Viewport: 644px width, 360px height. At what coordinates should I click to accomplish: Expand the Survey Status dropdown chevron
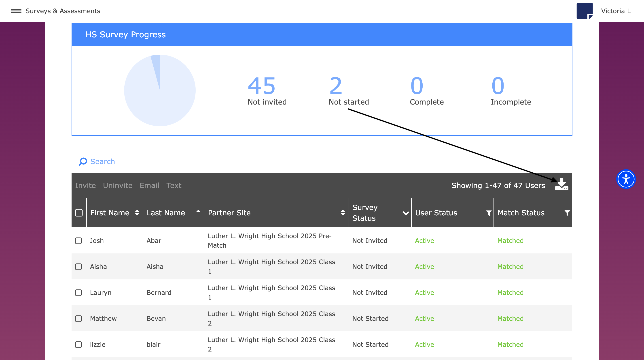(405, 213)
